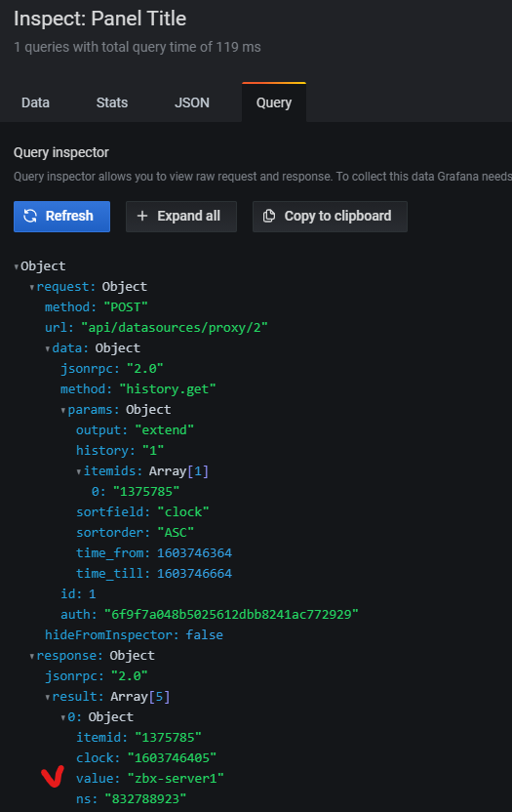Click the Refresh button label
The height and width of the screenshot is (812, 512).
69,216
